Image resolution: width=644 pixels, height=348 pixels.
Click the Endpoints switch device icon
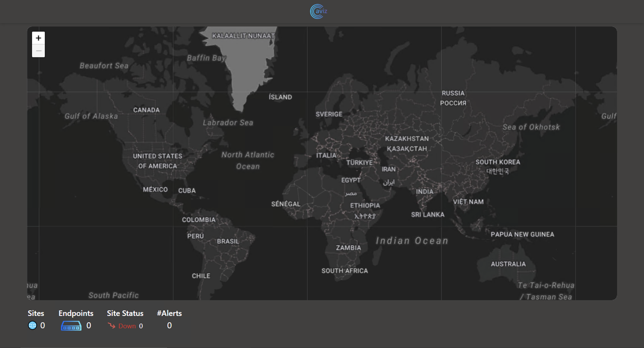[71, 326]
